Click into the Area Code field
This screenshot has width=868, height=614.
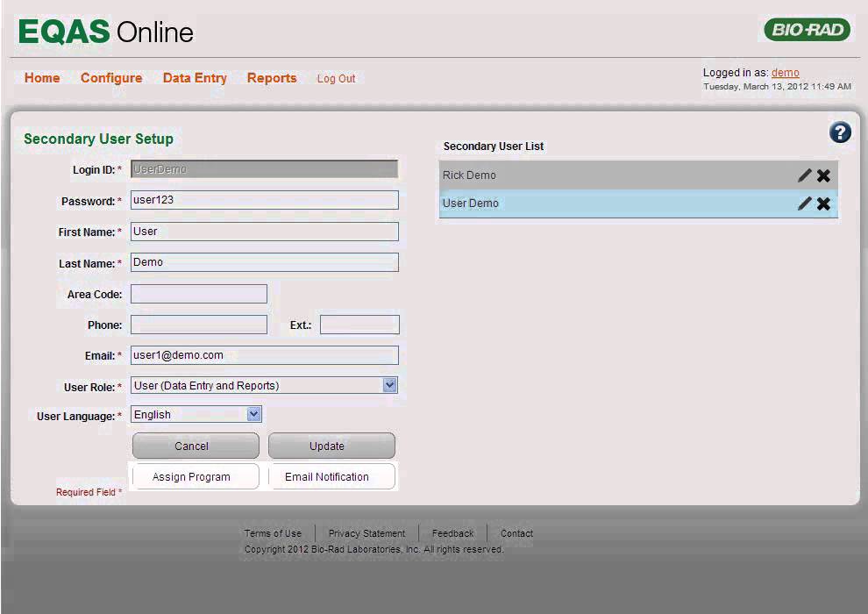point(199,294)
